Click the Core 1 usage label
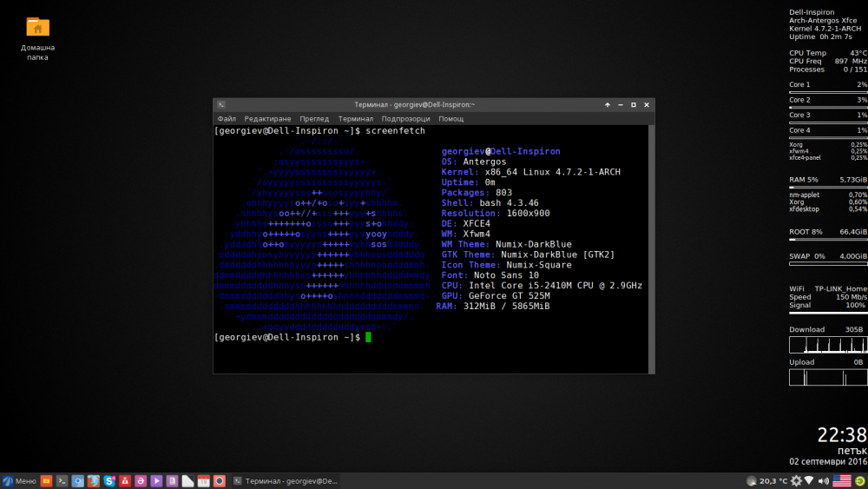 (799, 85)
